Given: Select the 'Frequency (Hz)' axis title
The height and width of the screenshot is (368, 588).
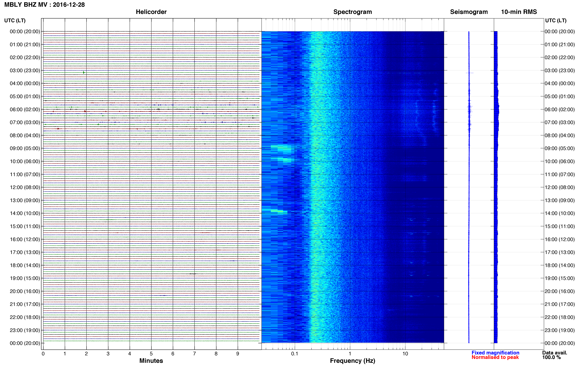Looking at the screenshot, I should pos(352,361).
